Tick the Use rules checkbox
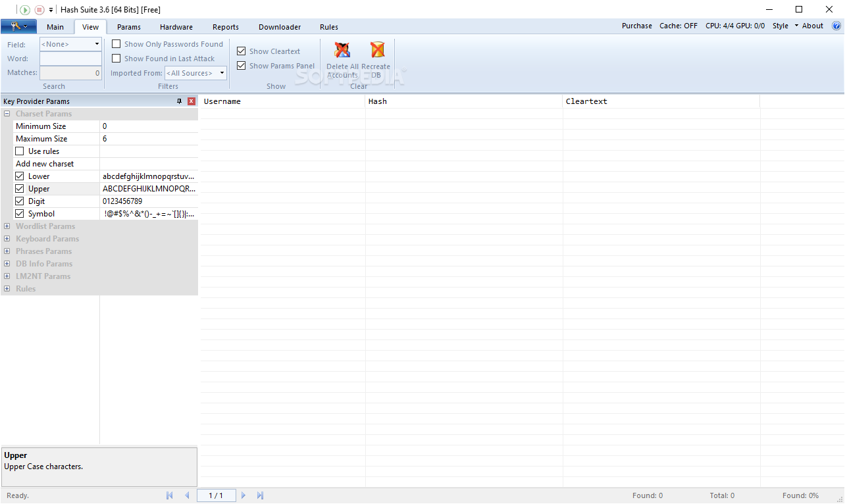This screenshot has height=504, width=845. [20, 151]
